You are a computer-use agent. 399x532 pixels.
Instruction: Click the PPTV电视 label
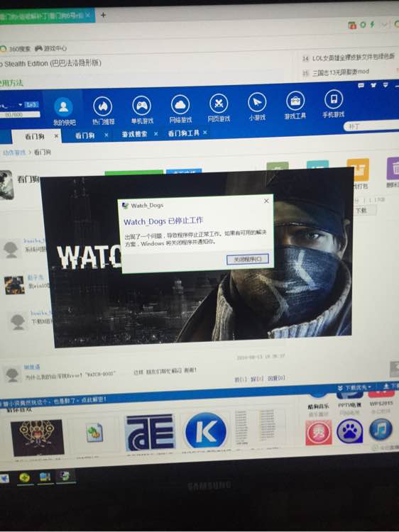(350, 405)
